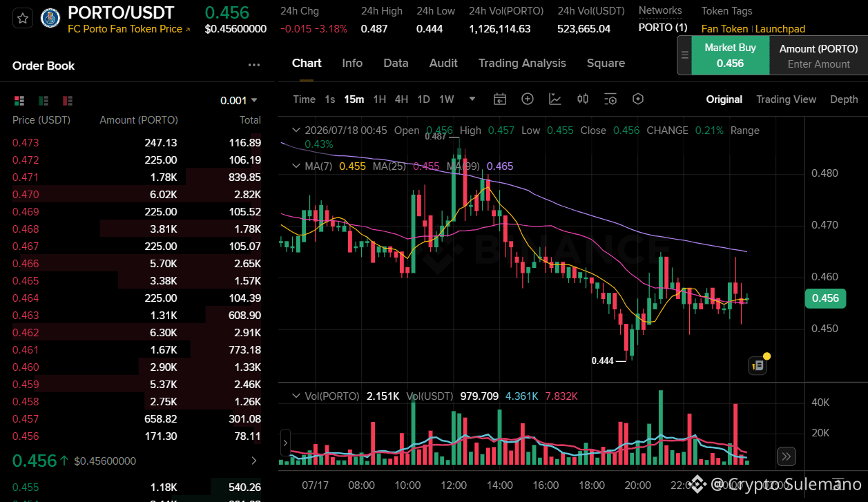Expand the last price row arrow in order book
Viewport: 868px width, 502px height.
pos(253,461)
